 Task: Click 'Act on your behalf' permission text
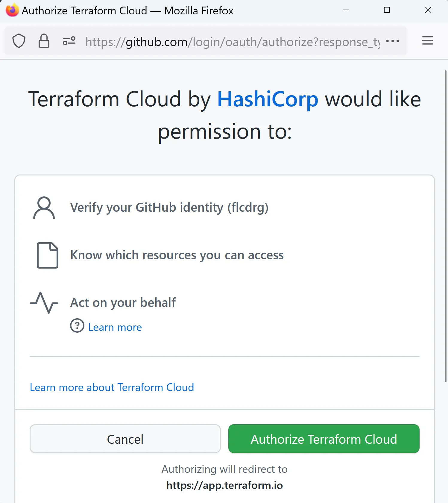[123, 302]
